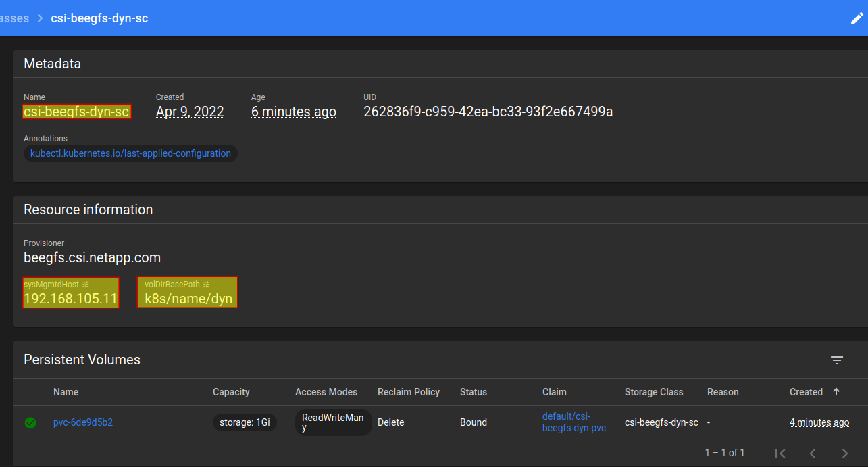Click the sysMgmtdHost value 192.168.105.11
Image resolution: width=868 pixels, height=467 pixels.
click(x=70, y=299)
